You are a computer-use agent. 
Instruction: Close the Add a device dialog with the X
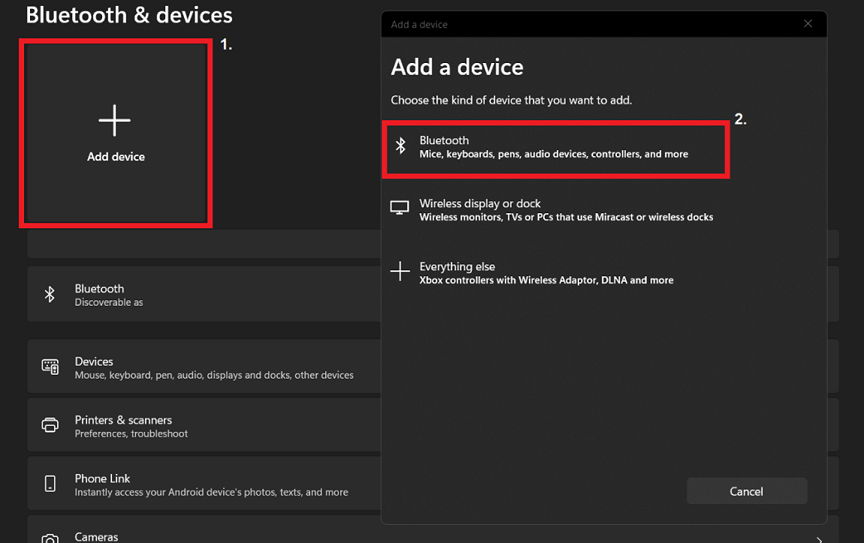click(808, 24)
